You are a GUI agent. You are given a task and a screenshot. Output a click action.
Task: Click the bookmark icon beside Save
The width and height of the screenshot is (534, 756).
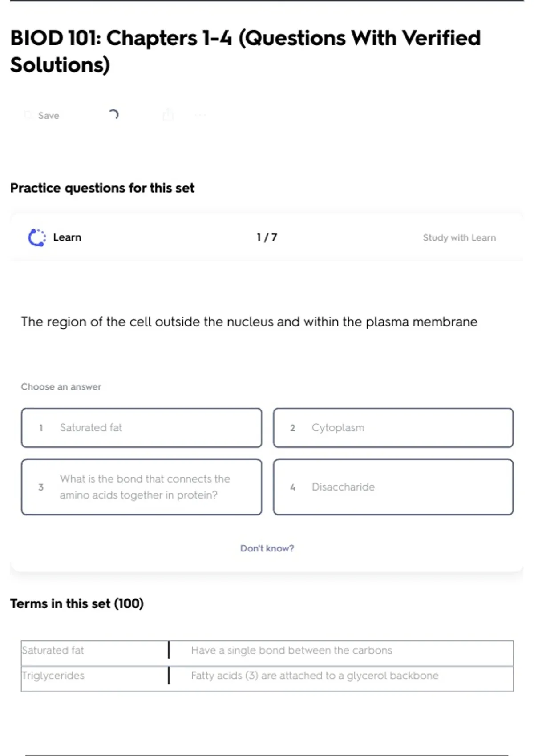coord(28,115)
